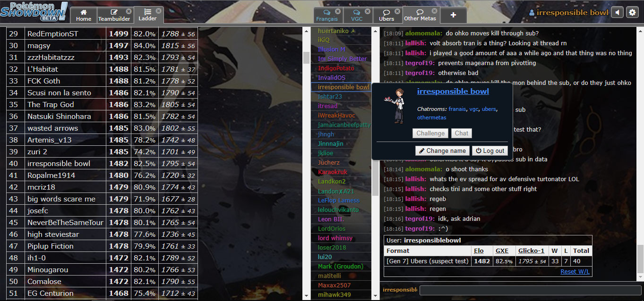Click the irresponsible bowl ladder row
This screenshot has height=301, width=644.
click(x=102, y=164)
